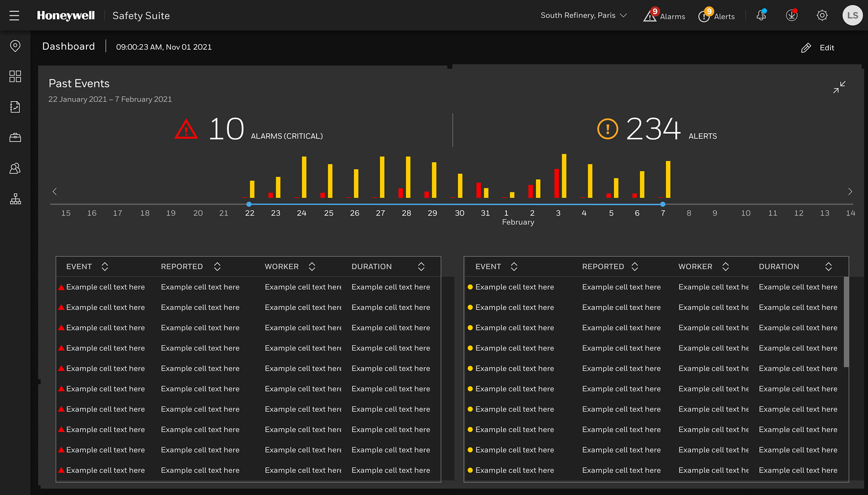Click the notification bell icon

[761, 16]
